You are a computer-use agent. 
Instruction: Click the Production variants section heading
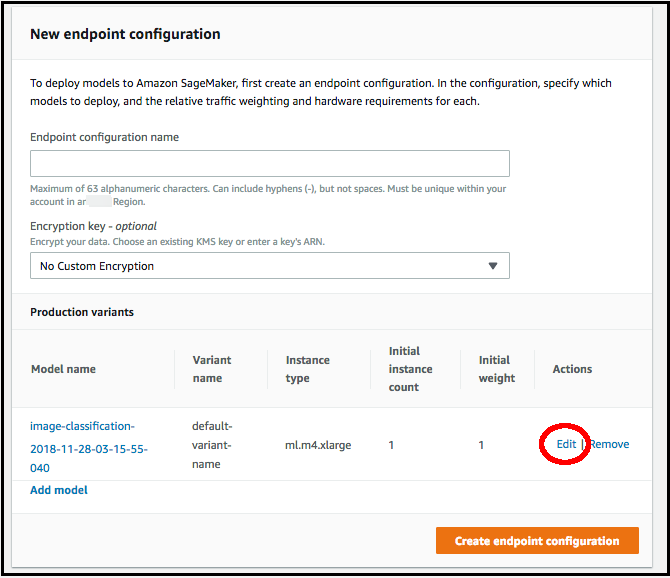pyautogui.click(x=82, y=312)
